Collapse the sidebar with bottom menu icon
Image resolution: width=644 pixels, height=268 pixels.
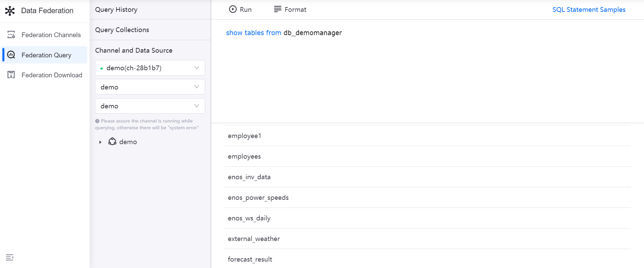coord(10,258)
